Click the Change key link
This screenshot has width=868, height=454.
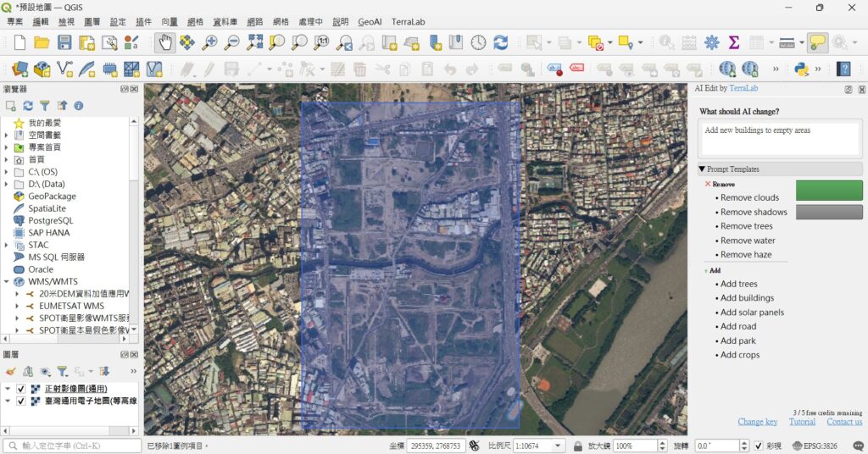pos(757,421)
